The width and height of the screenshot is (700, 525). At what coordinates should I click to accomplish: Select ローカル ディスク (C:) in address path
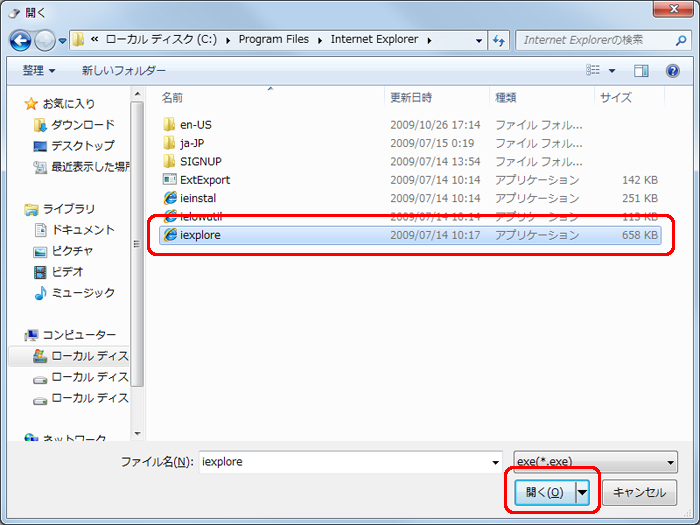(161, 39)
